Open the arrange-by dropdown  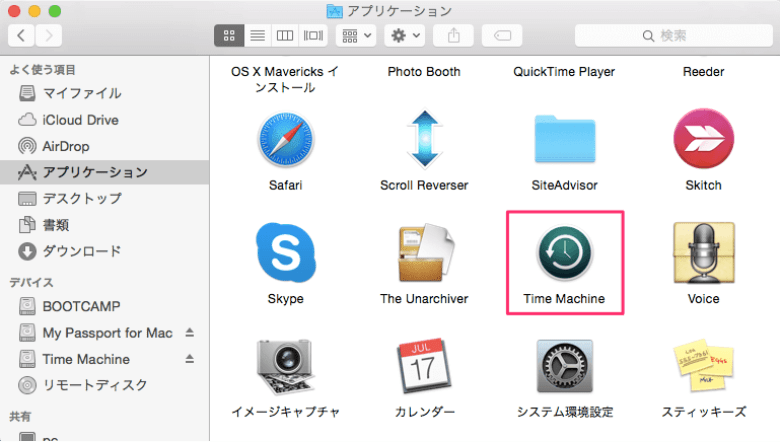point(356,35)
